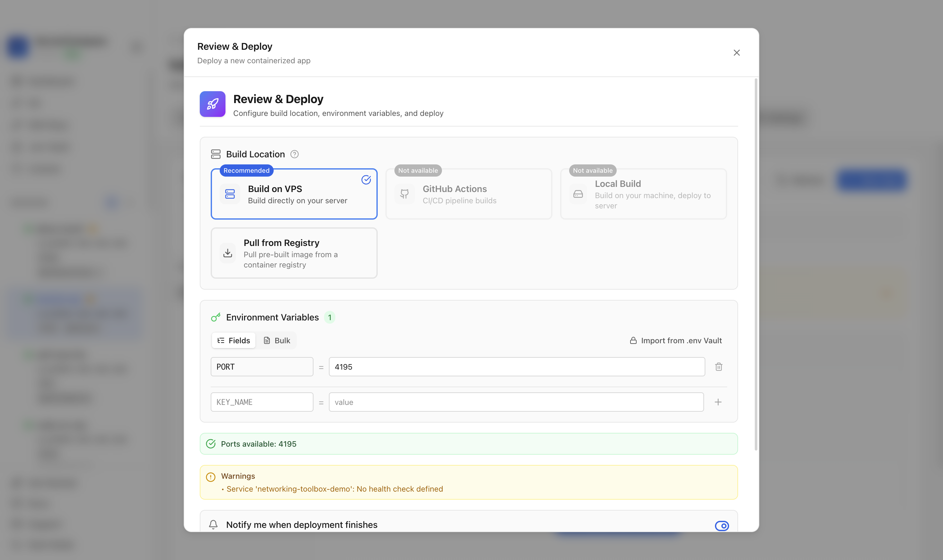
Task: Click the Build Location heading
Action: [255, 154]
